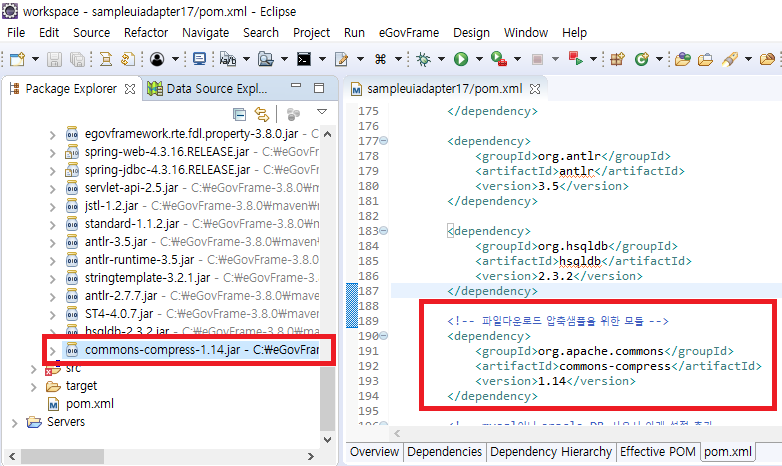Click the New file wizard icon
The height and width of the screenshot is (466, 782).
point(15,59)
